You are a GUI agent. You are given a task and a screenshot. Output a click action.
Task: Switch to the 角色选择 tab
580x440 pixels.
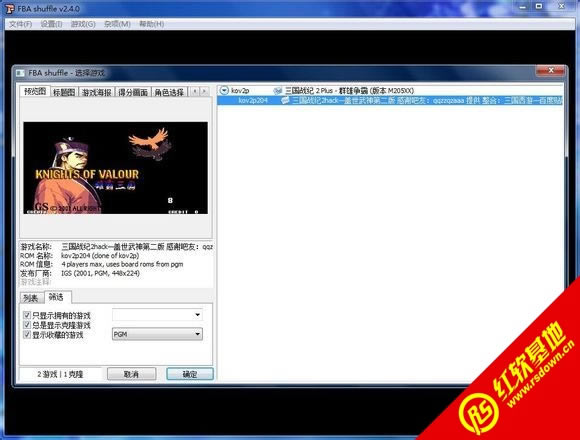point(169,92)
